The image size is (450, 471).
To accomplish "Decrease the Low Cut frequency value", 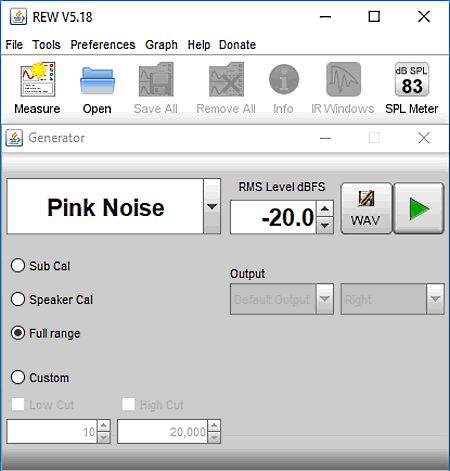I will 104,437.
